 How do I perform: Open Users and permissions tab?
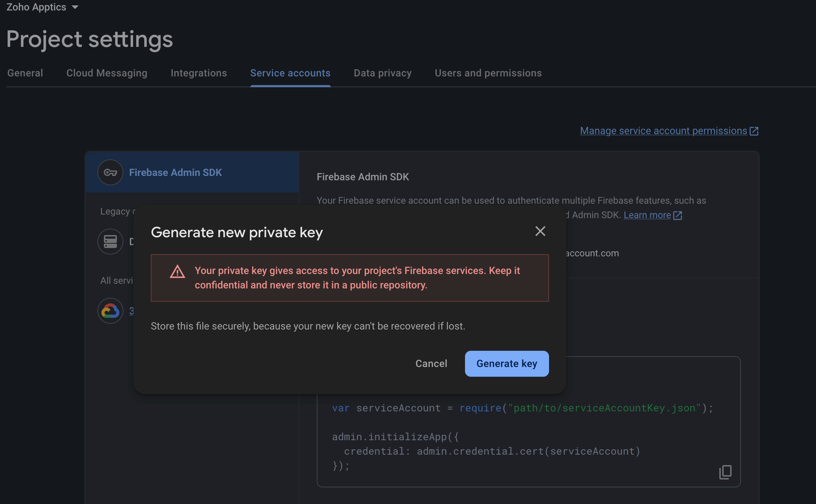point(488,73)
